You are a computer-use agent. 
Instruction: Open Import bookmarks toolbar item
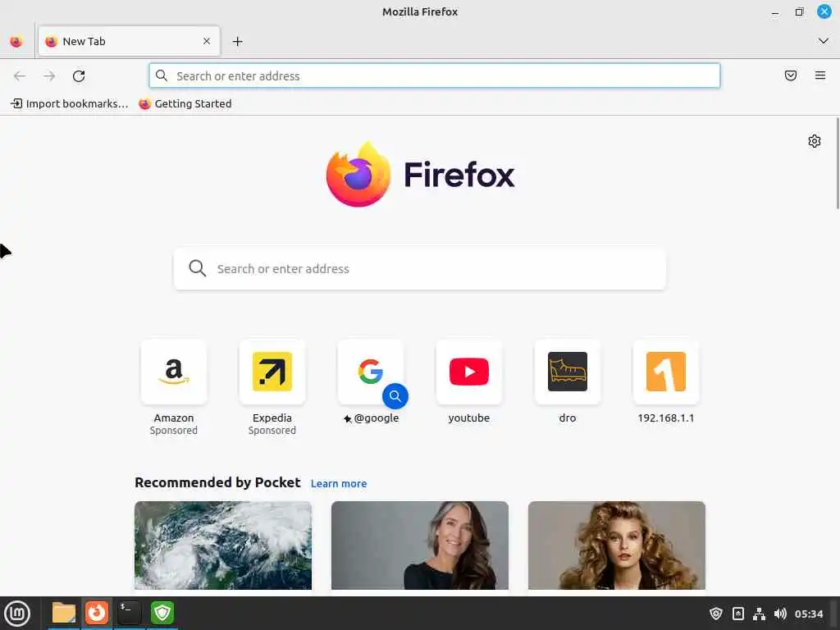70,103
